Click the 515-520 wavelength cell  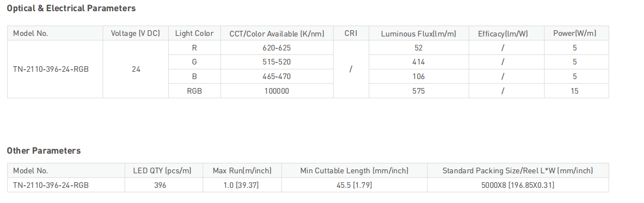277,62
